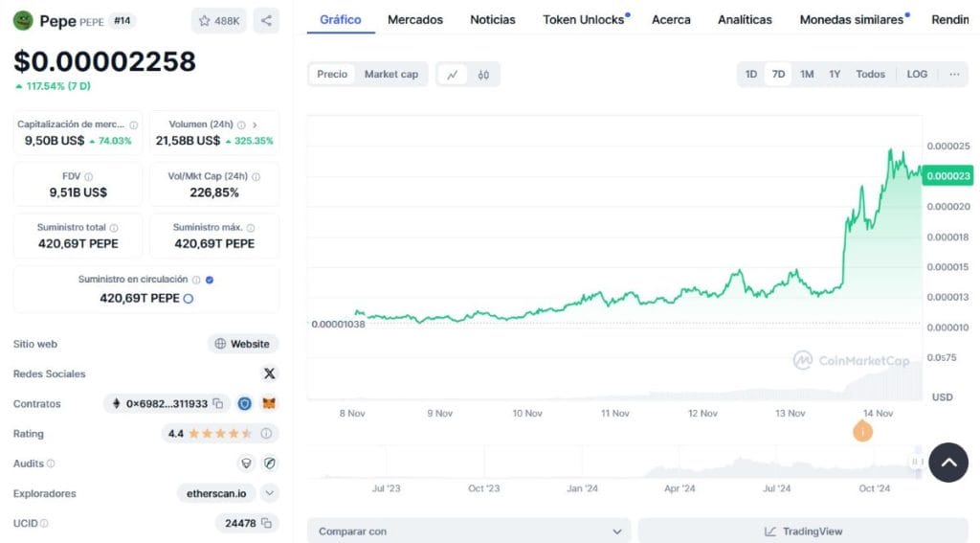The height and width of the screenshot is (543, 980).
Task: Show Suministro total info icon
Action: coord(114,228)
